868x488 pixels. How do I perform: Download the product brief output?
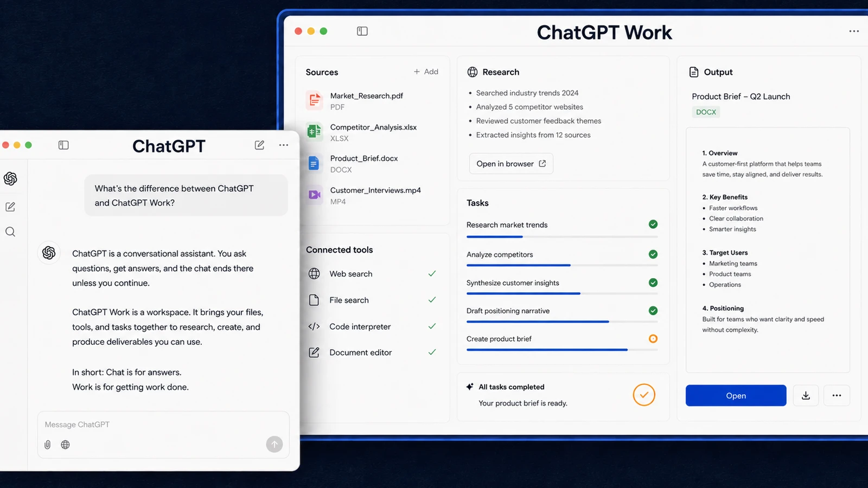(x=806, y=396)
